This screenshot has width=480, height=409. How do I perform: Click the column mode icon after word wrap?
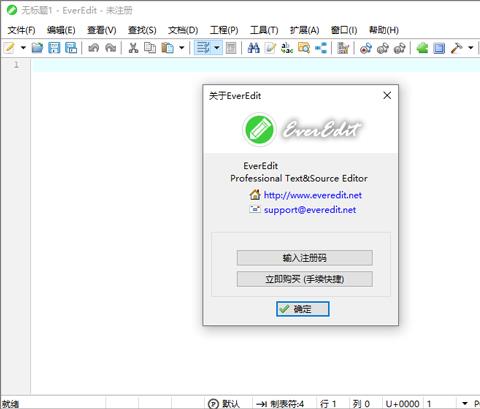click(231, 48)
